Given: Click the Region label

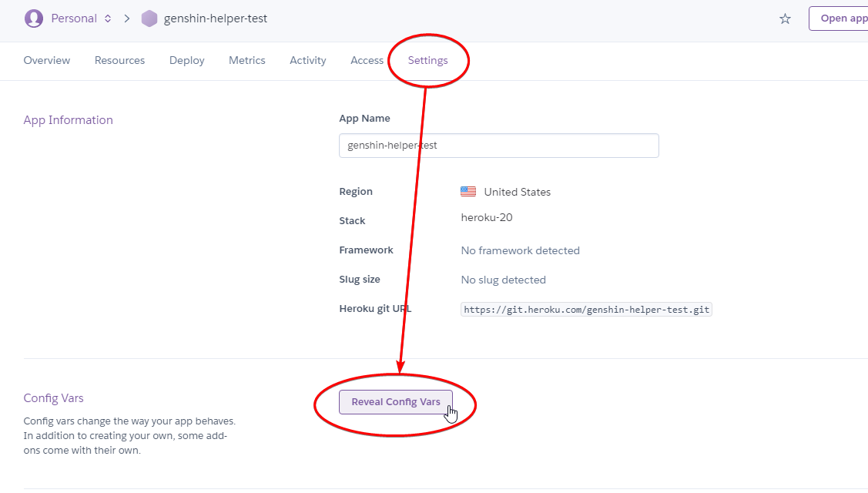Looking at the screenshot, I should [356, 192].
